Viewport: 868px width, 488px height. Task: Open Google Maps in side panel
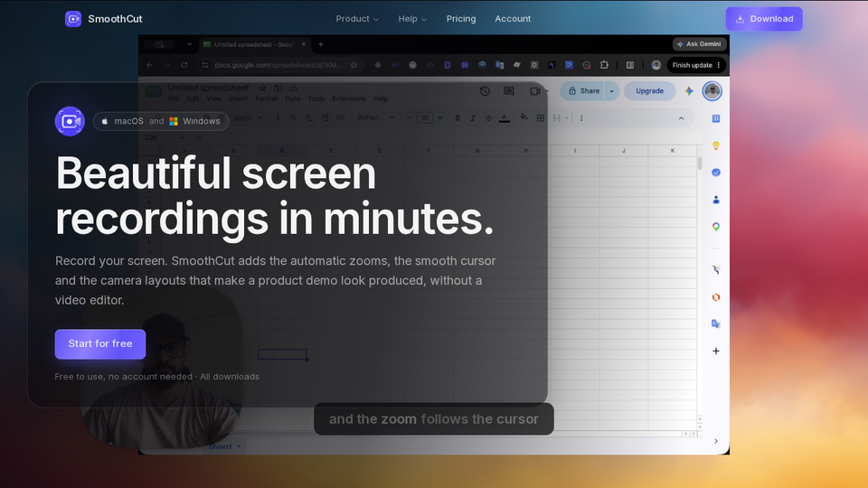(x=716, y=227)
